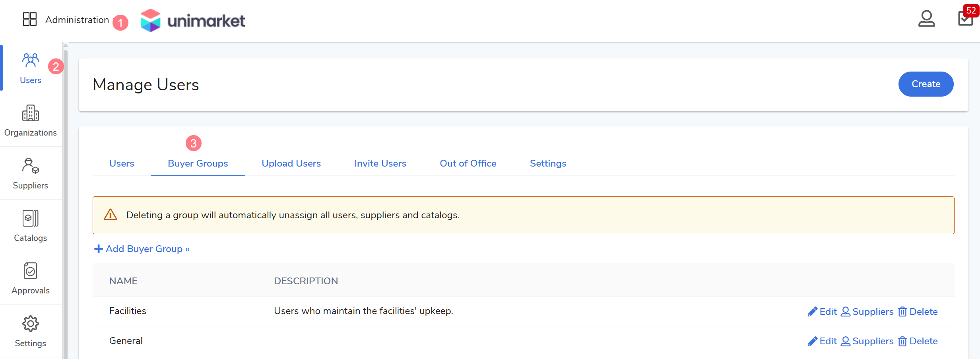980x359 pixels.
Task: Go to Suppliers in the sidebar
Action: (x=30, y=174)
